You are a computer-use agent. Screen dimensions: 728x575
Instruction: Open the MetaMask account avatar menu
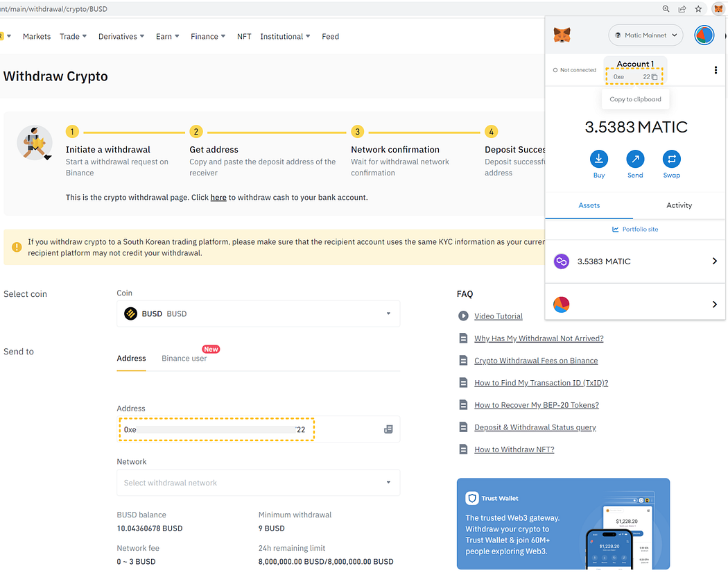click(x=704, y=35)
